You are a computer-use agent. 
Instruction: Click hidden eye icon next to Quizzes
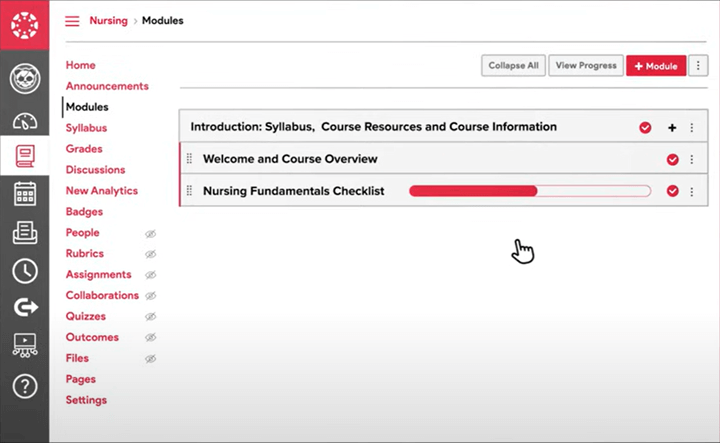pos(151,316)
